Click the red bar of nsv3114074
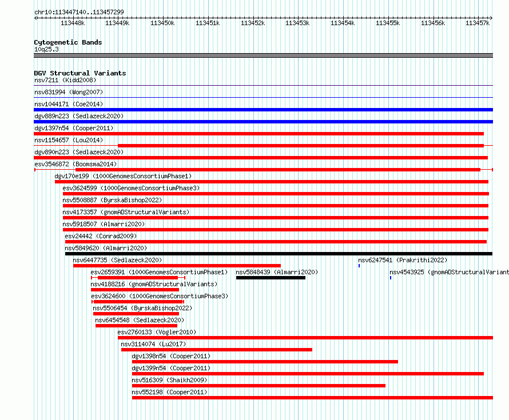The height and width of the screenshot is (420, 509). (217, 350)
